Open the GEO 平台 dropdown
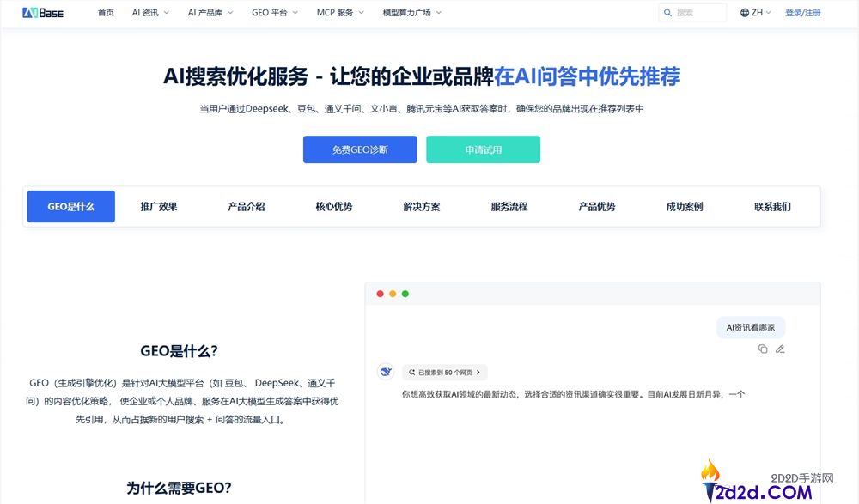 275,13
